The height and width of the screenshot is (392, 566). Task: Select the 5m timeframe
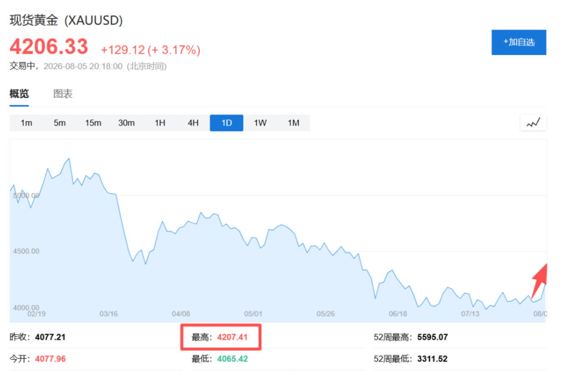click(x=60, y=123)
